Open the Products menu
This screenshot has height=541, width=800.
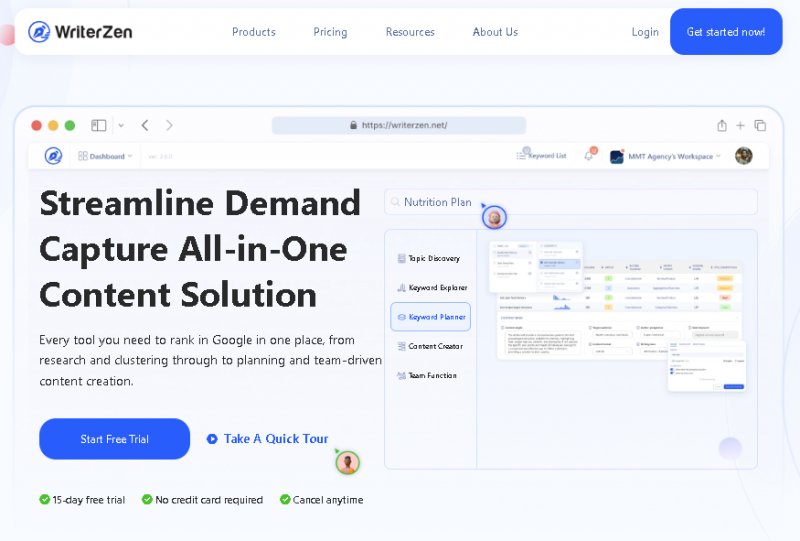254,32
